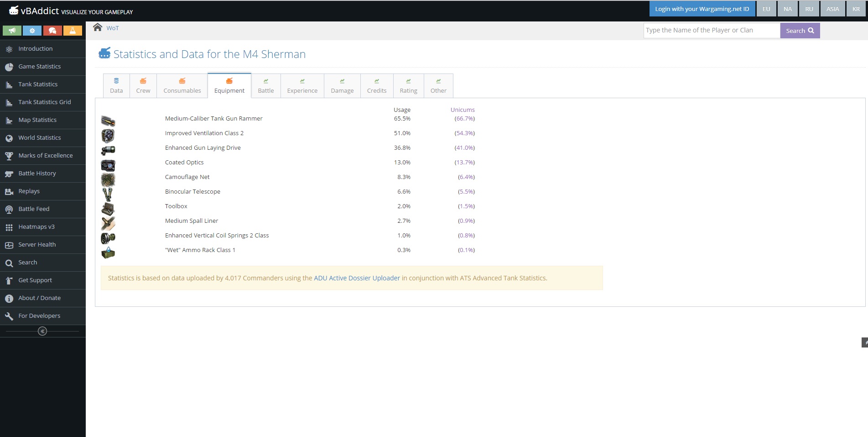Open the Crew tab
This screenshot has width=868, height=437.
[x=143, y=86]
